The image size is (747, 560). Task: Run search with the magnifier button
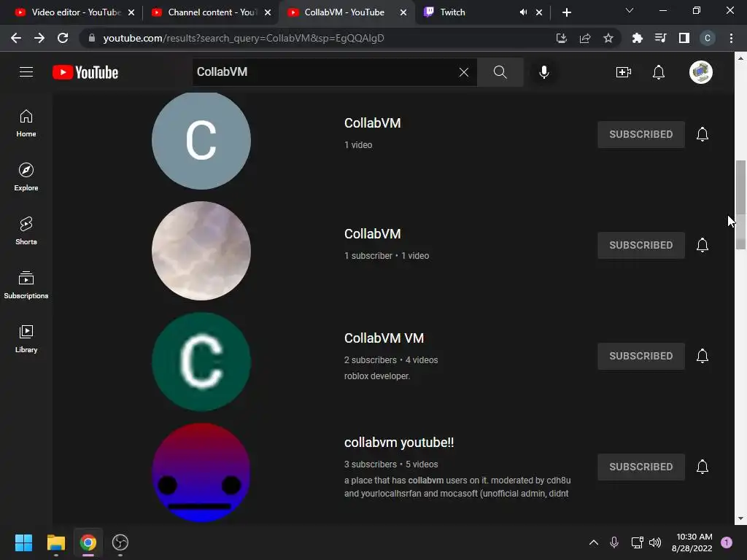[500, 72]
